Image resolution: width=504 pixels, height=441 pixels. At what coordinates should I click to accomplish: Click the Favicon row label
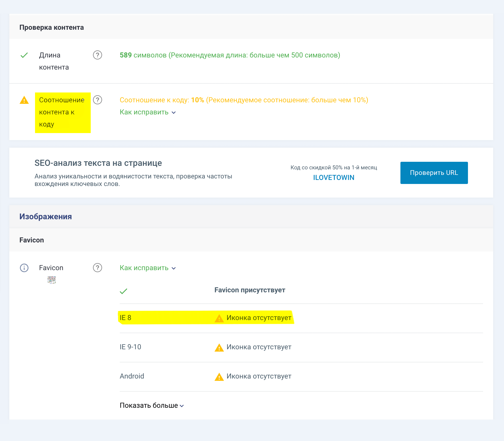point(51,268)
